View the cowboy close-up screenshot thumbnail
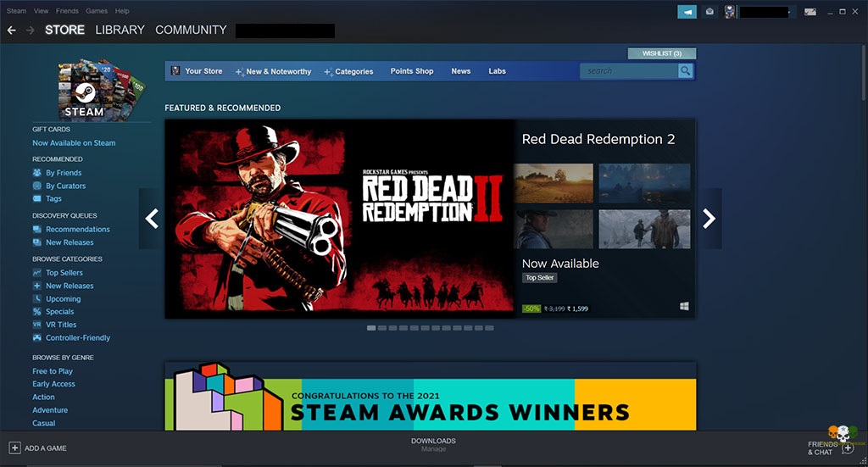868x467 pixels. tap(553, 229)
